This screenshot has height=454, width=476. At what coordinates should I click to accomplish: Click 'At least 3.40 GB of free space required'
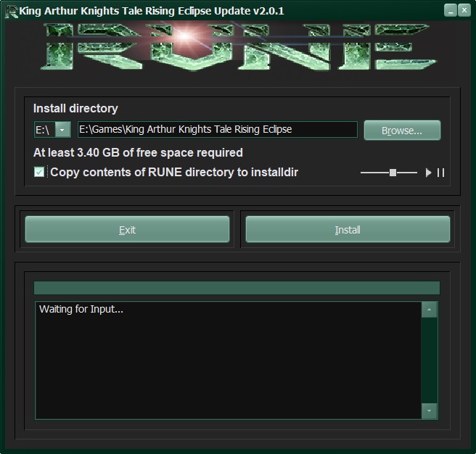(138, 152)
